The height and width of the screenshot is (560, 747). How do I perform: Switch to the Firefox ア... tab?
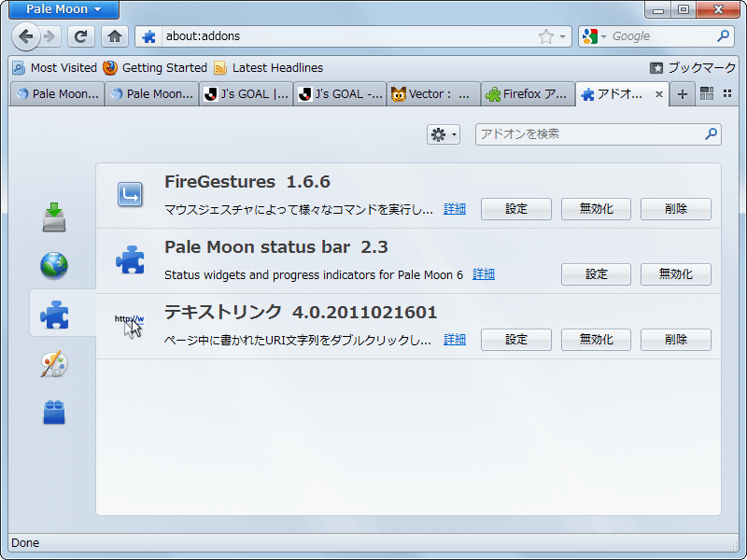click(529, 94)
